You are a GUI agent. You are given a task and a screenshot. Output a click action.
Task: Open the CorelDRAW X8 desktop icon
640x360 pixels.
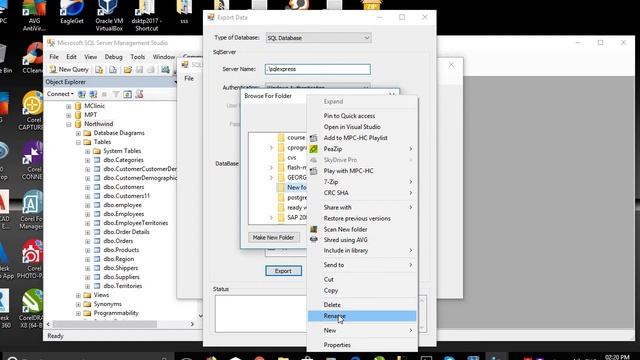coord(32,309)
